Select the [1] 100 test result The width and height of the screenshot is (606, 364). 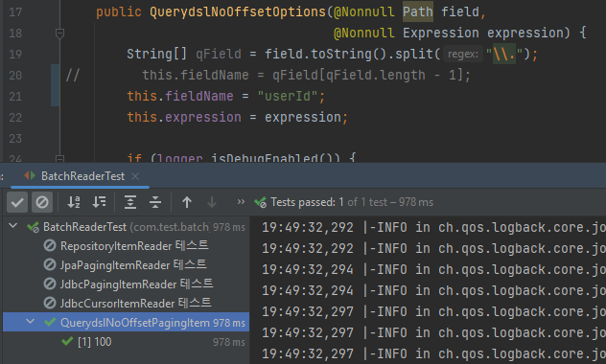point(126,342)
